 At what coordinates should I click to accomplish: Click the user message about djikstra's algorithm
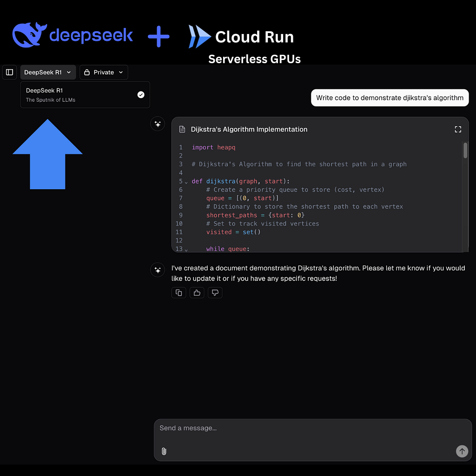390,98
